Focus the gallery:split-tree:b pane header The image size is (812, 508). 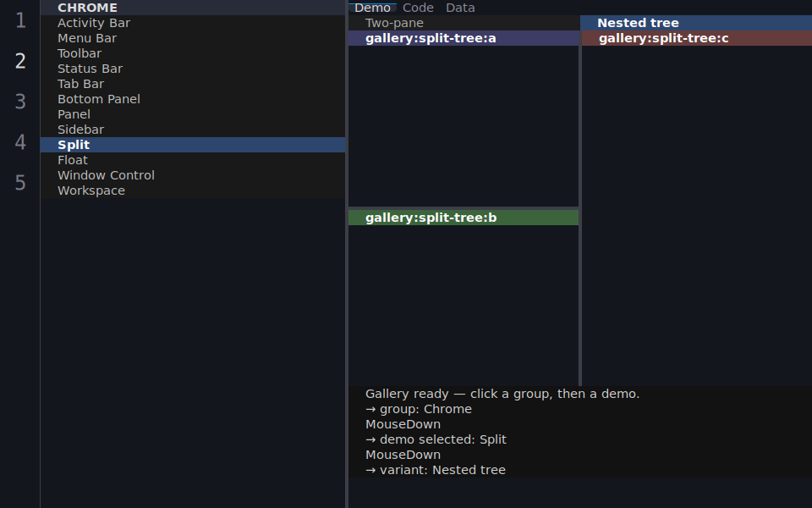pyautogui.click(x=464, y=218)
